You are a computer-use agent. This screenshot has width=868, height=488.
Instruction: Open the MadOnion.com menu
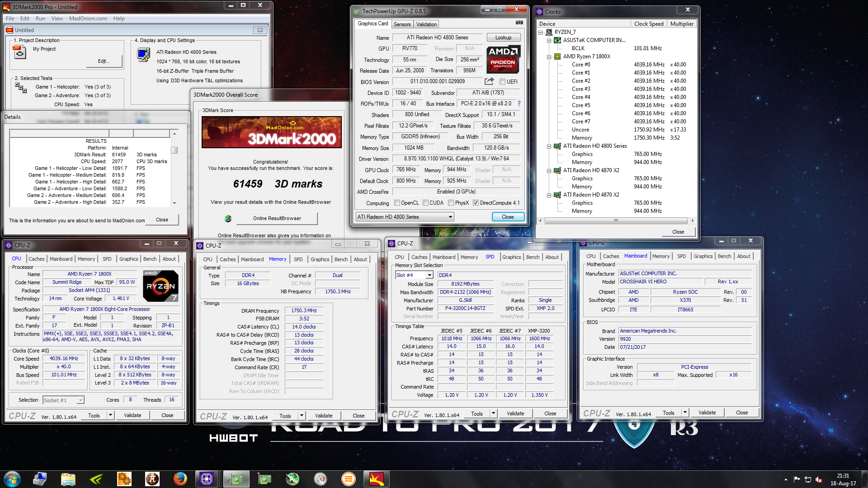pos(88,19)
